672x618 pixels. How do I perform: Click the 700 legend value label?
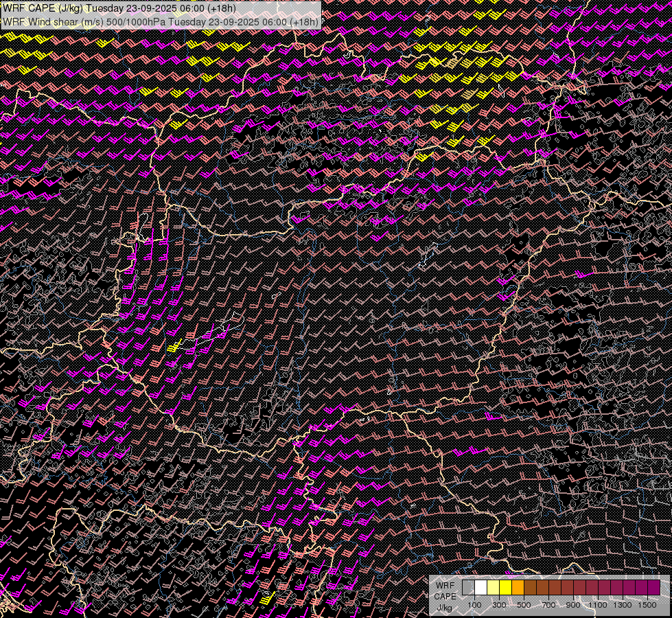[548, 605]
